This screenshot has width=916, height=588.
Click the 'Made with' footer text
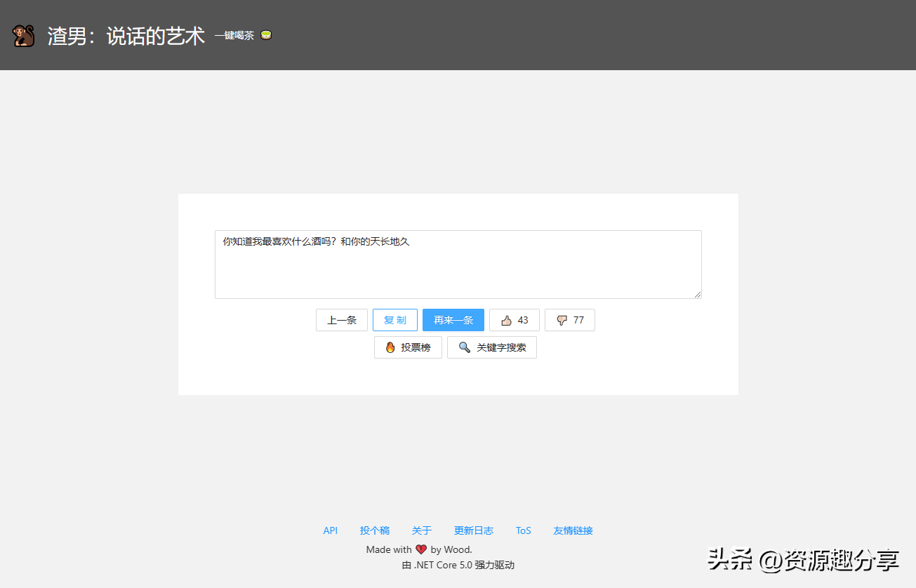389,549
